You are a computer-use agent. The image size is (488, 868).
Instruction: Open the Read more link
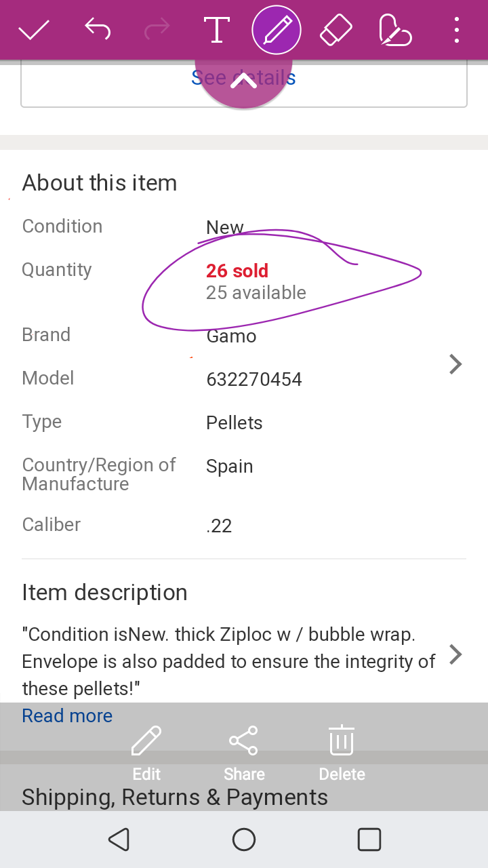tap(67, 715)
